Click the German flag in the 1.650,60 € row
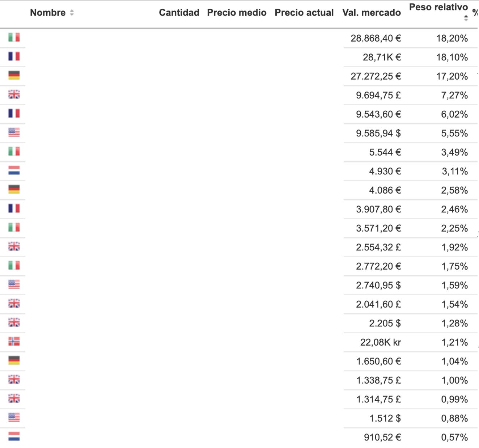The image size is (479, 448). 14,360
